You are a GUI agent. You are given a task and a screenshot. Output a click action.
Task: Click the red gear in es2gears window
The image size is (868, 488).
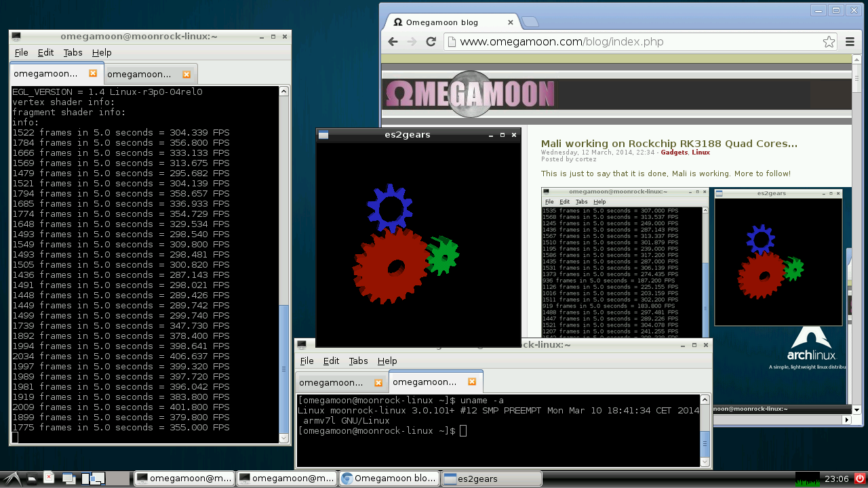(x=391, y=265)
